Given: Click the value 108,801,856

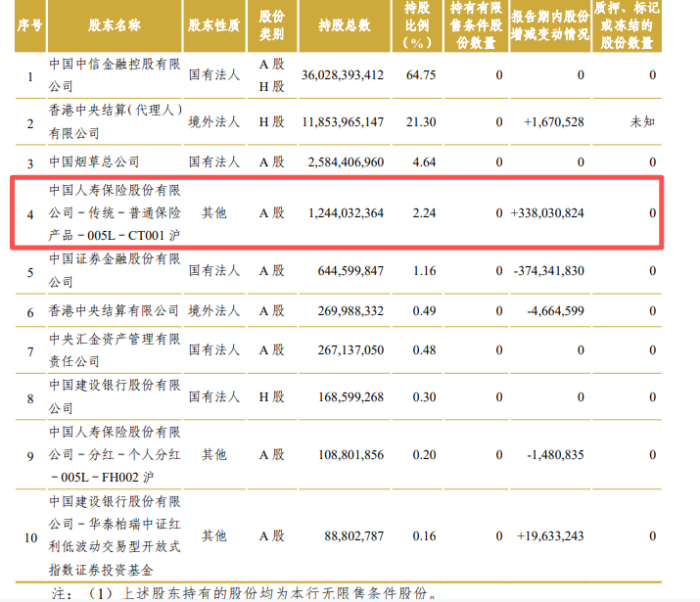Looking at the screenshot, I should [350, 455].
